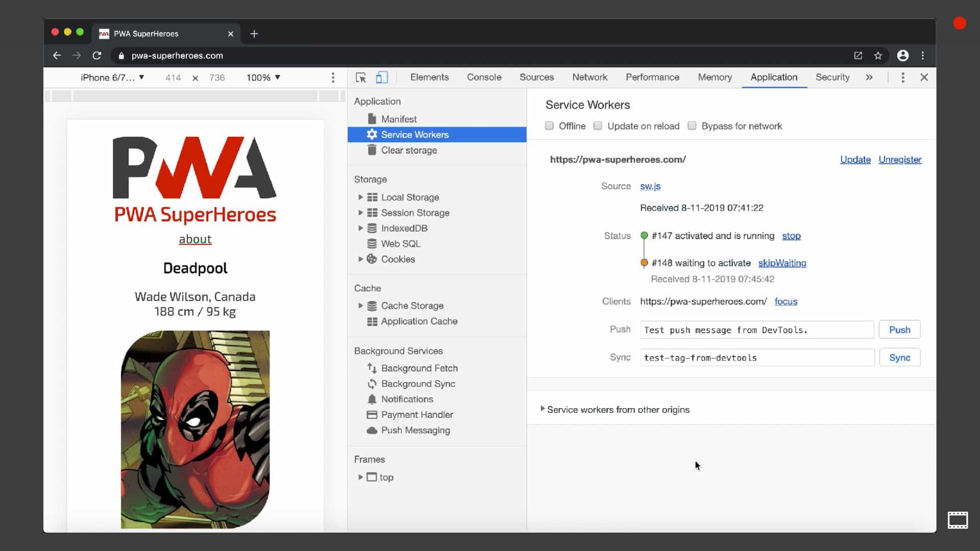This screenshot has width=980, height=551.
Task: Click the inspect element picker icon
Action: coord(361,78)
